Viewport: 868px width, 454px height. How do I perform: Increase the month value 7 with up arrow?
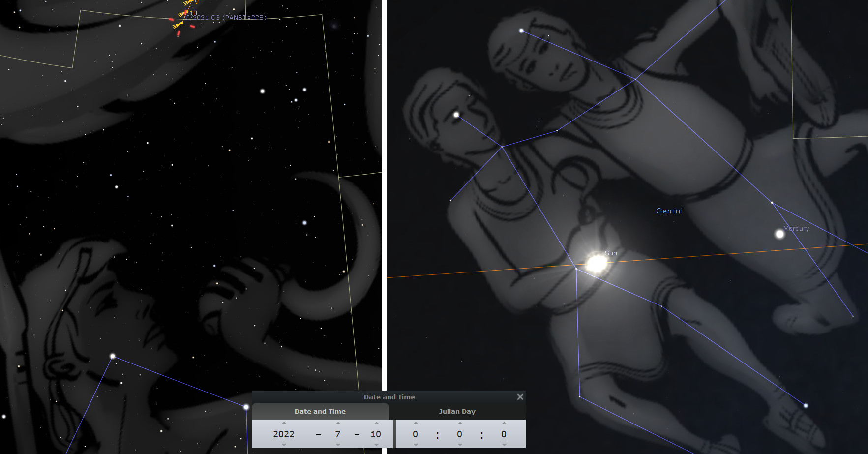(338, 423)
